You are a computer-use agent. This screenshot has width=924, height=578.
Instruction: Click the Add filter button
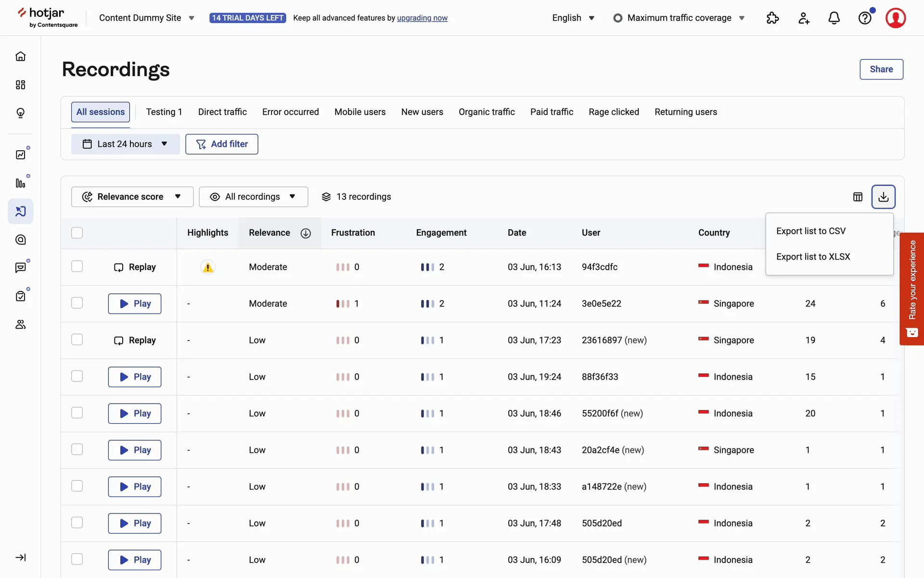click(221, 144)
